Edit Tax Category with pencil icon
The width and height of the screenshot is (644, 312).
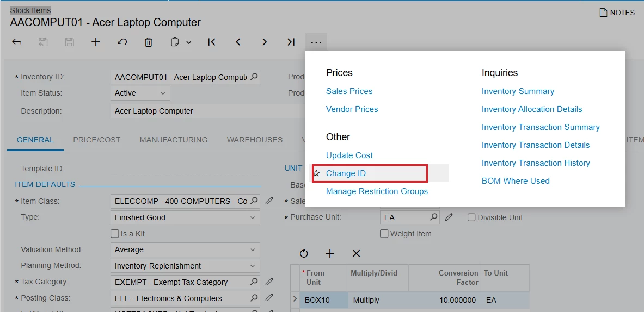coord(269,282)
